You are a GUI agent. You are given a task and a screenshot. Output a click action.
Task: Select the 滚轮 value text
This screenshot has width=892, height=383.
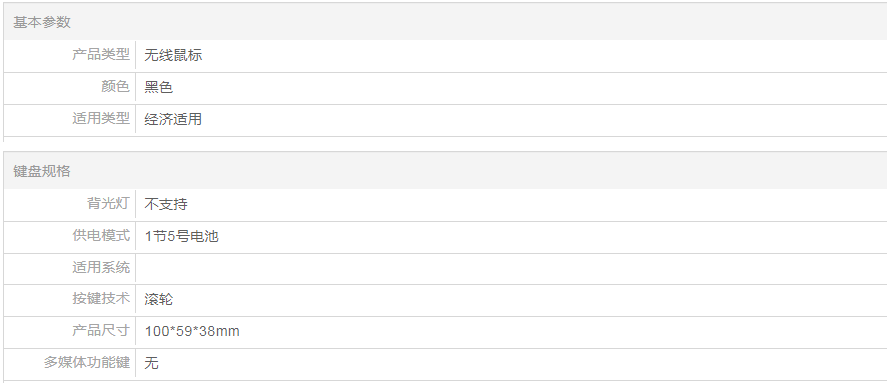159,299
